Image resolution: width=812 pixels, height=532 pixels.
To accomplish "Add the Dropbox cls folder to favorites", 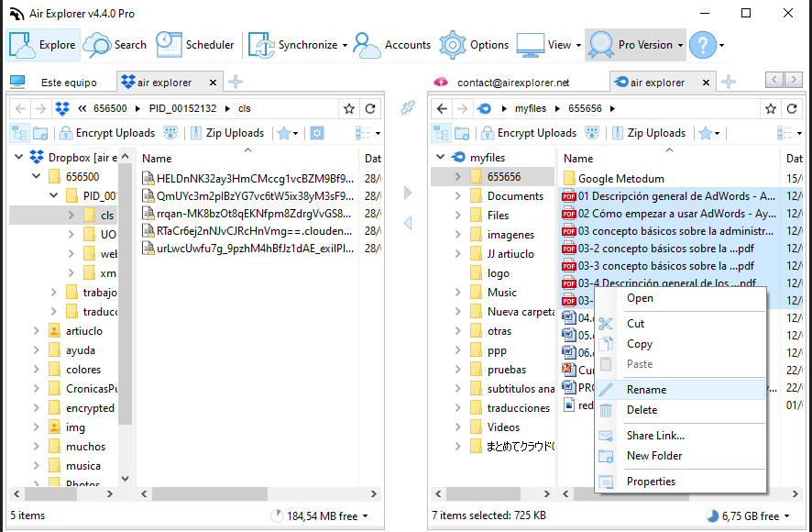I will pyautogui.click(x=349, y=108).
